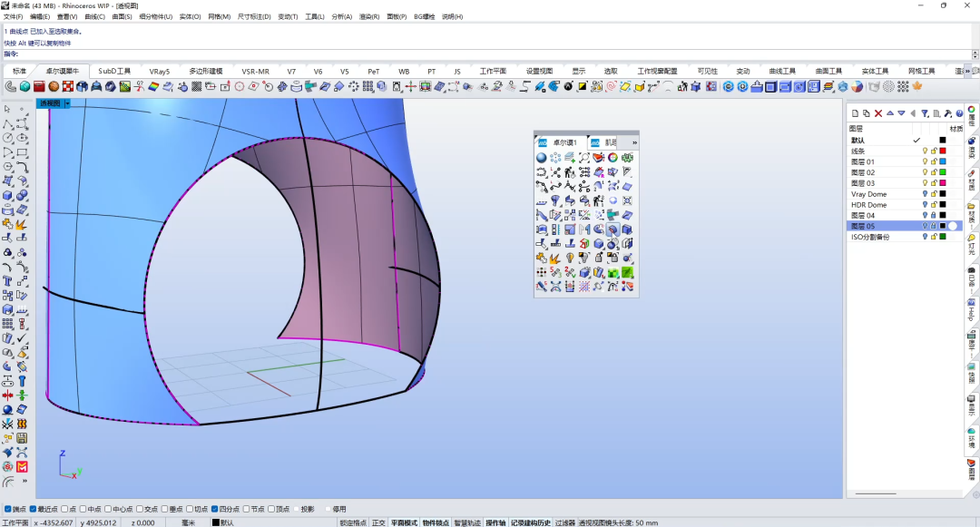Click the orange basketball sphere icon in toolbar
Viewport: 980px width, 527px height.
(54, 87)
